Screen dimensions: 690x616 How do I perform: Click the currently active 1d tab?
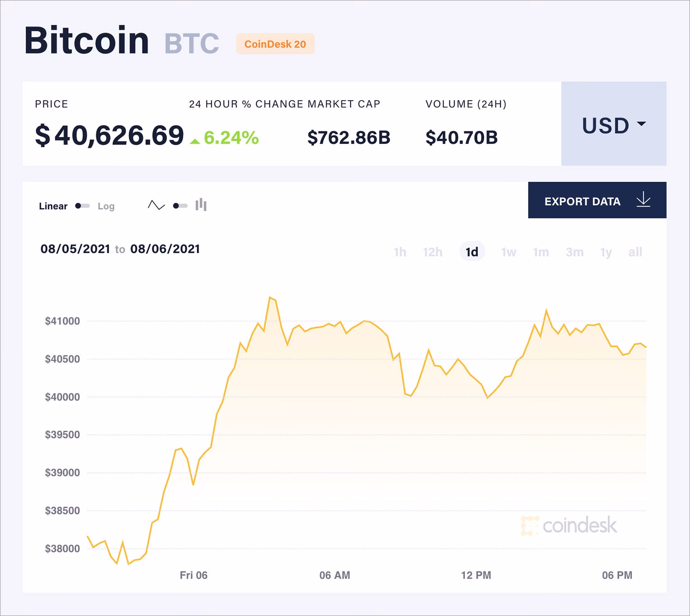click(x=472, y=252)
